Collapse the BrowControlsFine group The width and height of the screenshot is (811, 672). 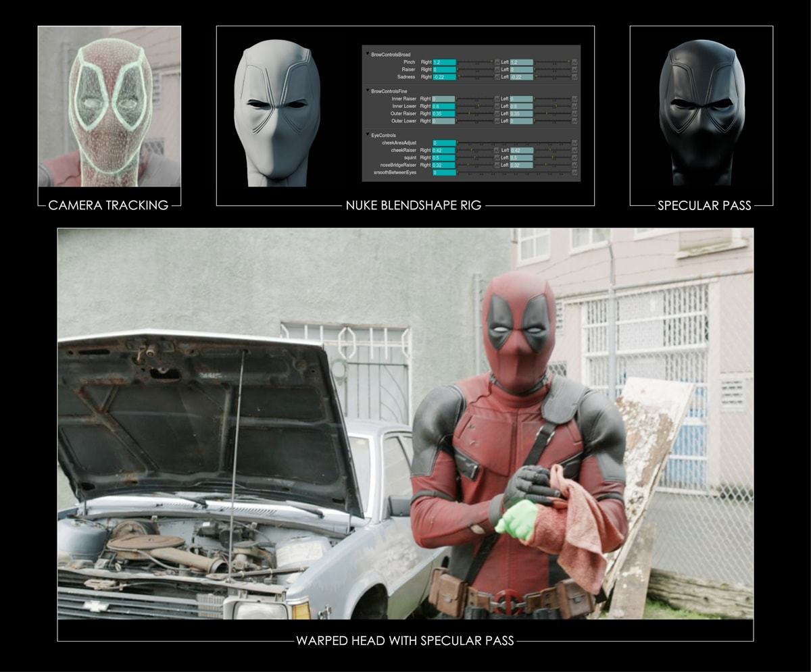tap(368, 91)
